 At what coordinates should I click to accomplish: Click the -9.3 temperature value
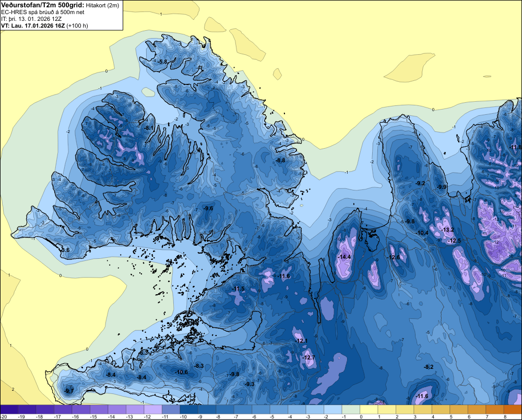250,385
